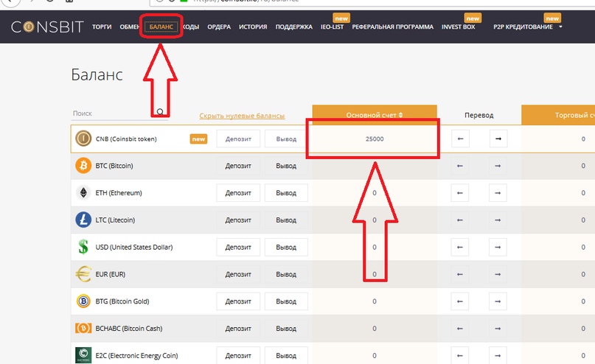The width and height of the screenshot is (595, 364).
Task: Click the USD dollar sign icon
Action: [x=83, y=247]
